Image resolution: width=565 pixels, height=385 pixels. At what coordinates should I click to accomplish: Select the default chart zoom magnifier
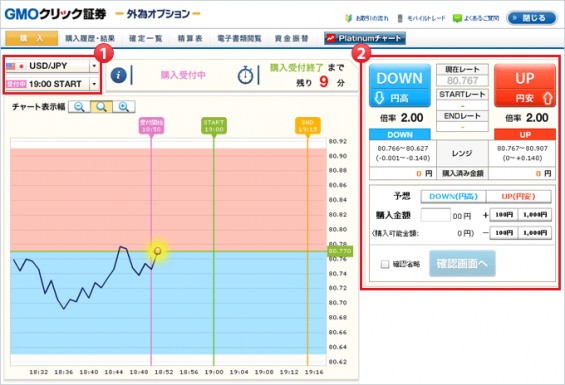[x=101, y=107]
